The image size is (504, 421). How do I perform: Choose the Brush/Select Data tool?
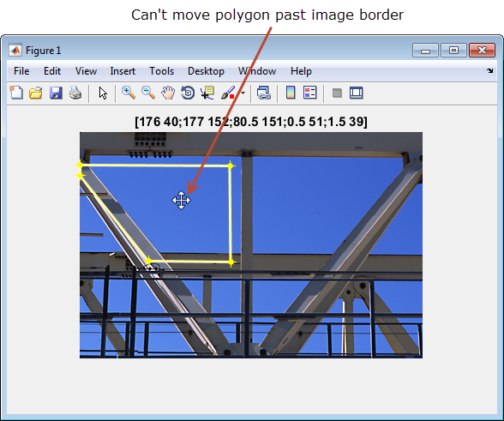click(x=228, y=93)
